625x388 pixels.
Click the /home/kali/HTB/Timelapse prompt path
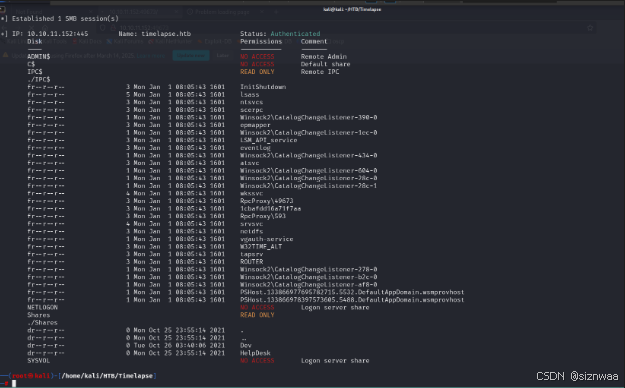click(107, 376)
